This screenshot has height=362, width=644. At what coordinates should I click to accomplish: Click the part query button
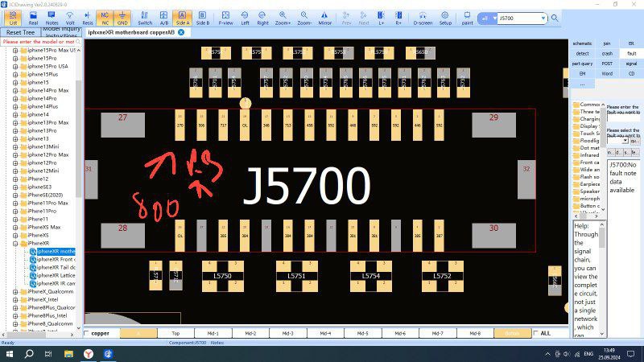582,64
